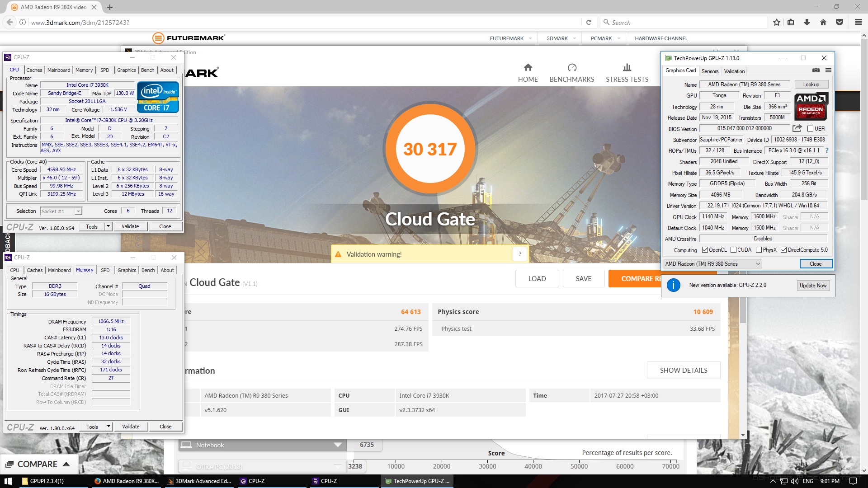Viewport: 868px width, 488px height.
Task: Open STRESS TESTS chart icon
Action: [x=627, y=68]
